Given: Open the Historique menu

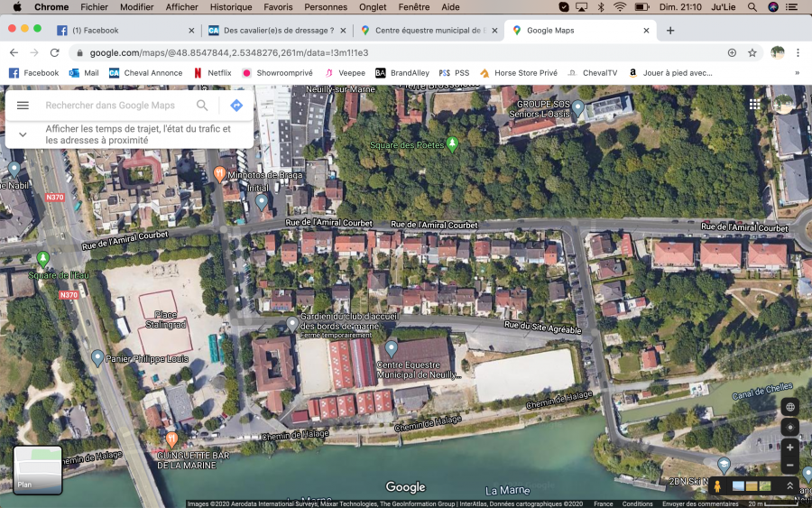Looking at the screenshot, I should 231,7.
